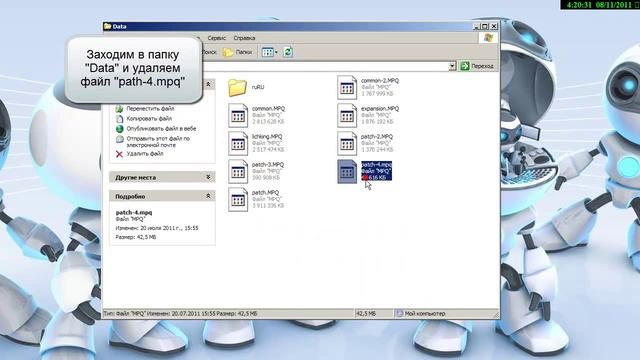The height and width of the screenshot is (360, 640).
Task: Click the 42,5 МБ status bar size
Action: click(366, 313)
